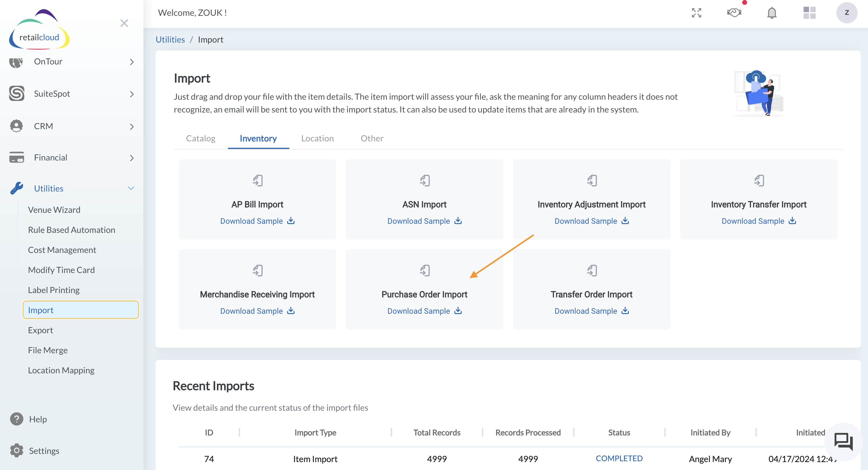The image size is (868, 470).
Task: Click the fullscreen expand icon
Action: [696, 13]
